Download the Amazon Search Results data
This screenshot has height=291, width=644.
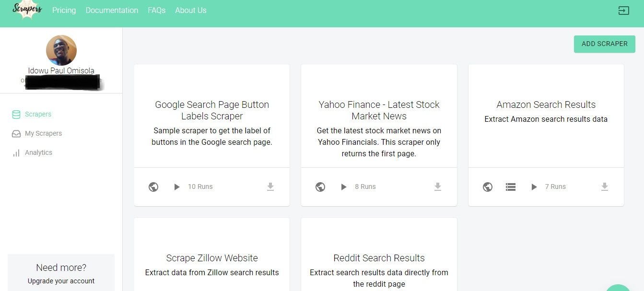point(605,187)
